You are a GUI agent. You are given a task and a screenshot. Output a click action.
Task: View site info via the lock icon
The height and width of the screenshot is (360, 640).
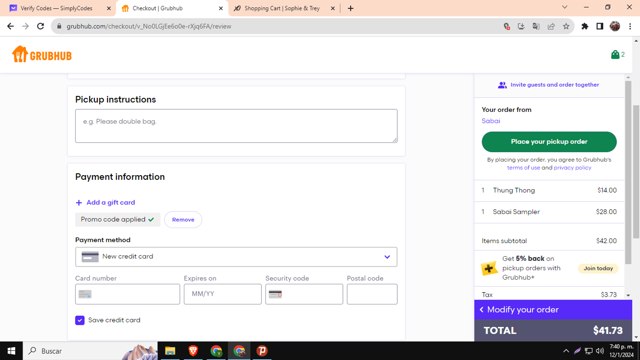(59, 26)
